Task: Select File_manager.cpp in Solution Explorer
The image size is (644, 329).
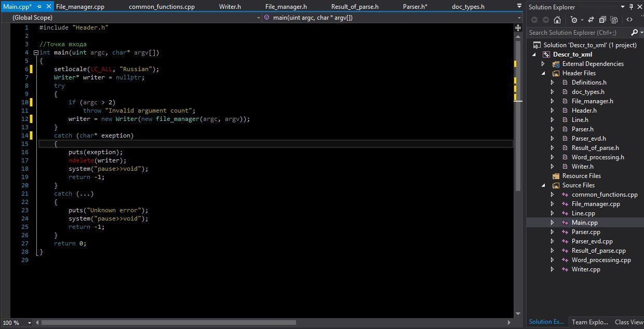Action: coord(596,204)
